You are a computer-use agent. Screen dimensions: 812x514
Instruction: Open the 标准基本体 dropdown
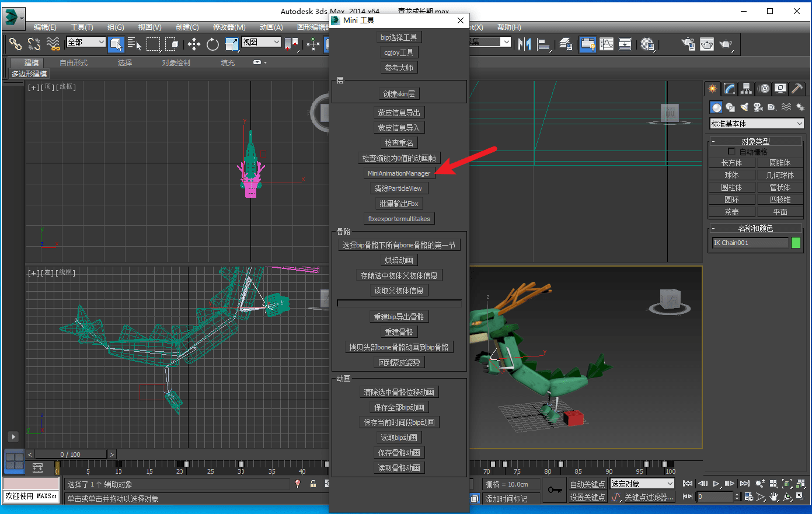pyautogui.click(x=757, y=124)
